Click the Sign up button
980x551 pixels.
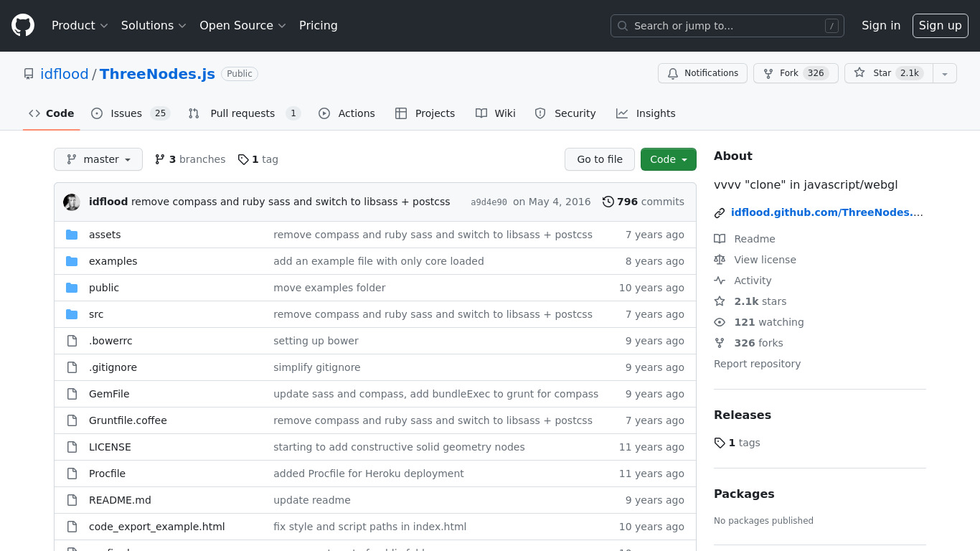pos(940,26)
